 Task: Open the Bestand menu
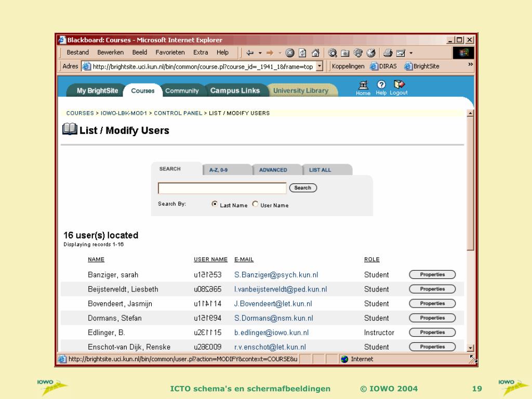78,52
